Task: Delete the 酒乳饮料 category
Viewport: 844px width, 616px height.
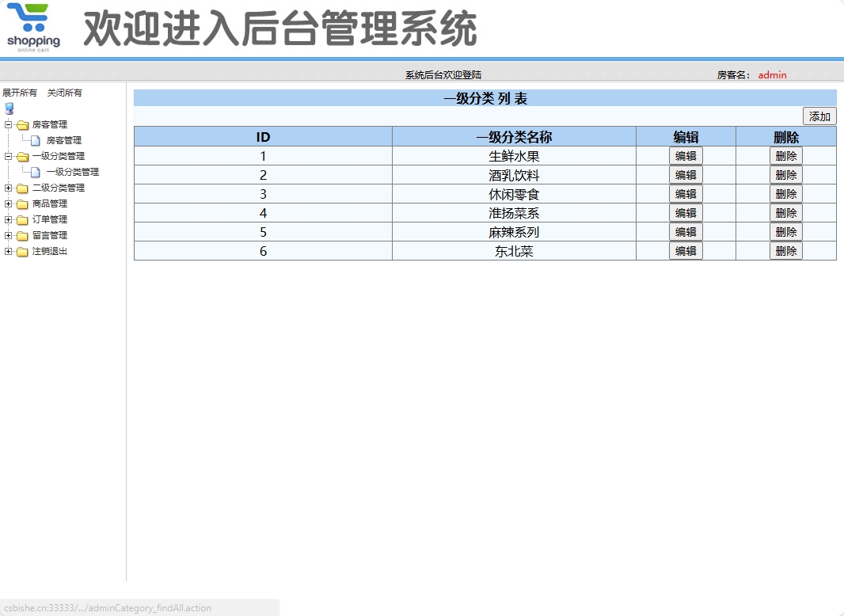Action: tap(786, 175)
